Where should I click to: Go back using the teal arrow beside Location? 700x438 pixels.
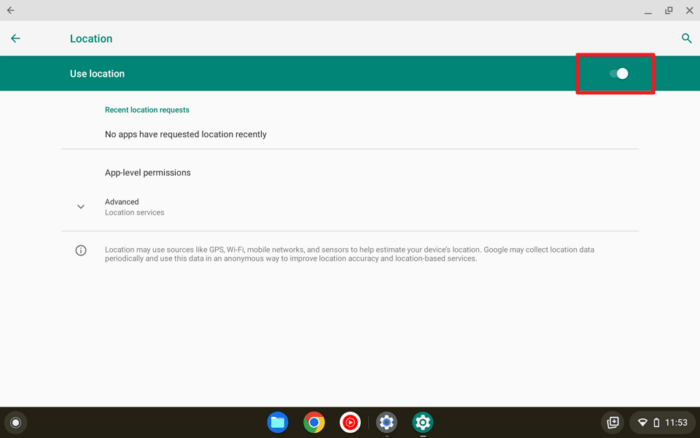(x=16, y=38)
